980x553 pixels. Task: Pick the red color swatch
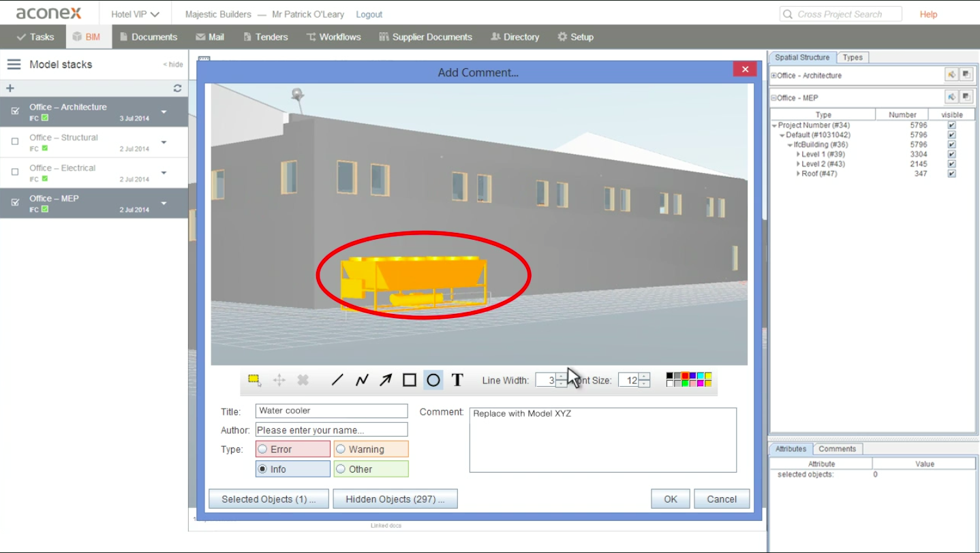(685, 376)
